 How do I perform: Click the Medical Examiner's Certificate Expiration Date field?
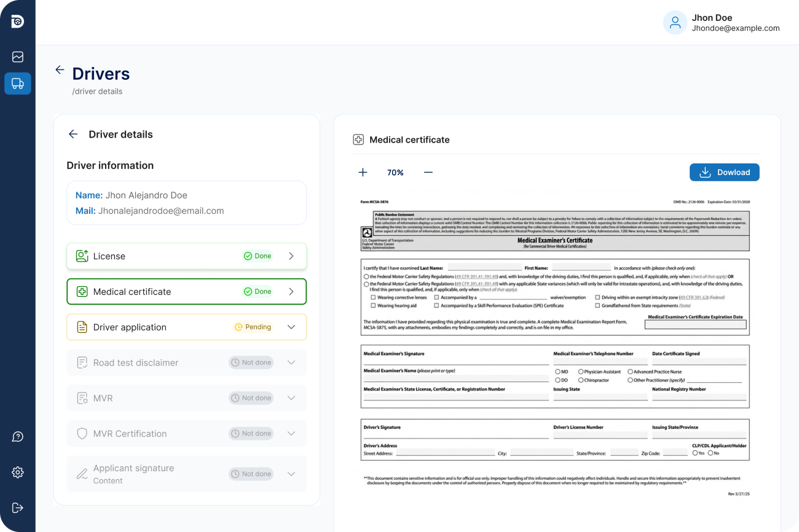pos(696,325)
